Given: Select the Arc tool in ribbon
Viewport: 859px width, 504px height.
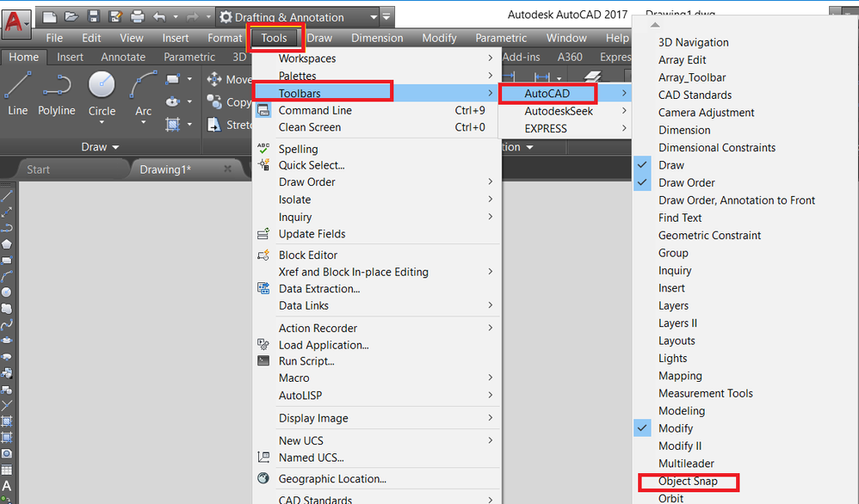Looking at the screenshot, I should coord(143,92).
